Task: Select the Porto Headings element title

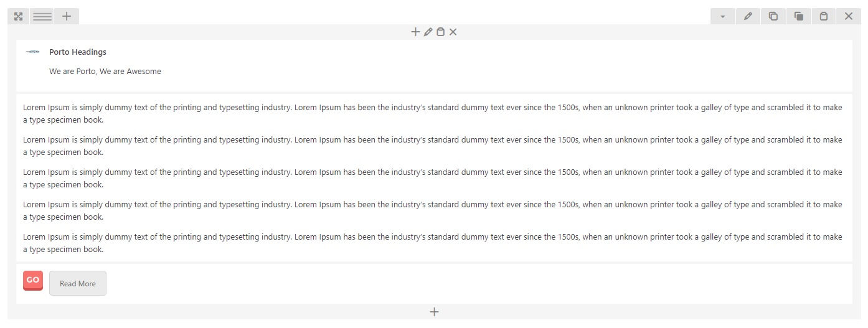Action: [x=78, y=52]
